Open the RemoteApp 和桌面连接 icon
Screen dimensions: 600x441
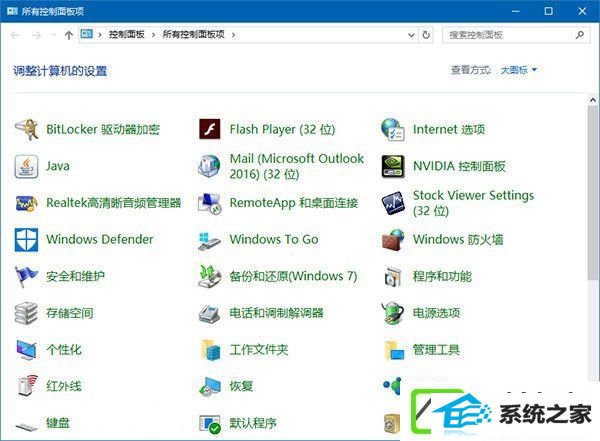pos(210,203)
